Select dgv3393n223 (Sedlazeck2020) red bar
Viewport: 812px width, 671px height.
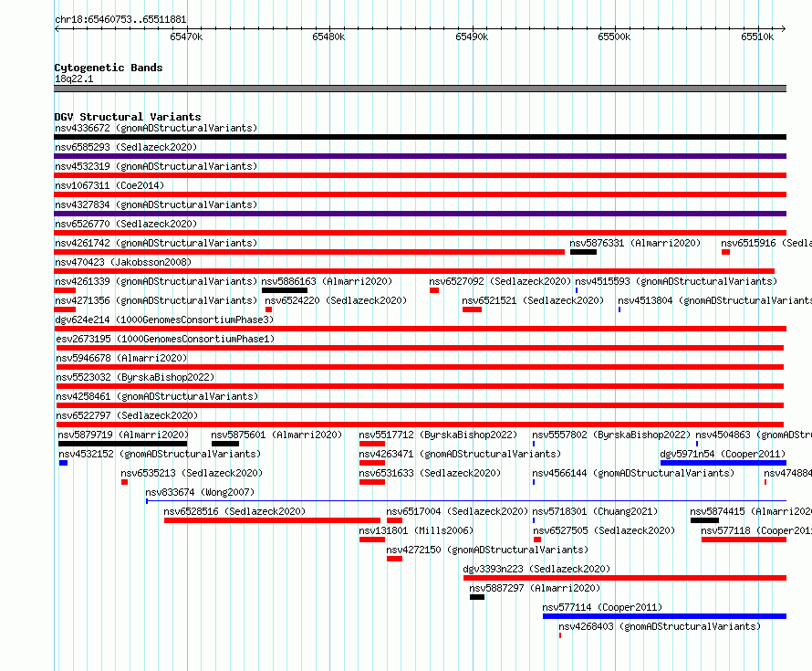pos(625,578)
